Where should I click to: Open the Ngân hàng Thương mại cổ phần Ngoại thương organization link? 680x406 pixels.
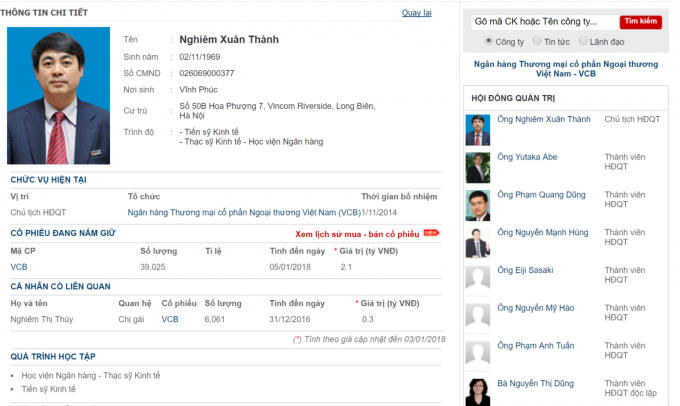click(x=244, y=213)
